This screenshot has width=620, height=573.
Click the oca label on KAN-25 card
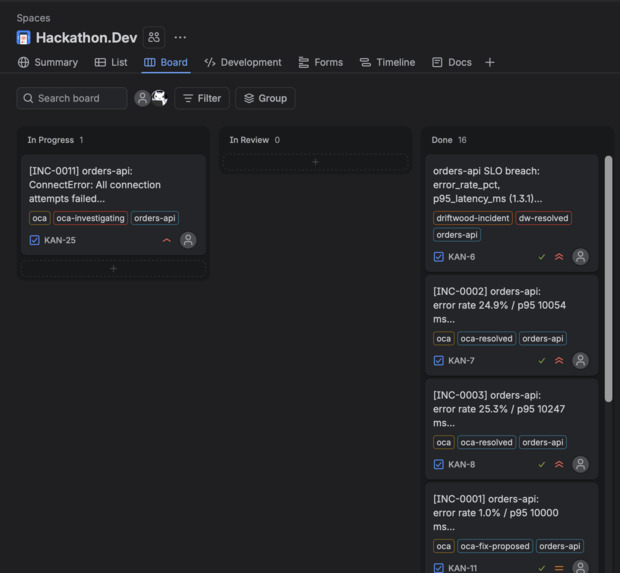coord(40,218)
